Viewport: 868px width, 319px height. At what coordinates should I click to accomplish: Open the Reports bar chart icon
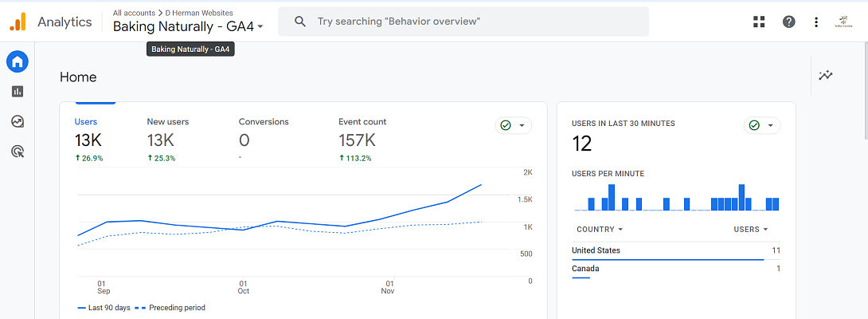tap(17, 92)
